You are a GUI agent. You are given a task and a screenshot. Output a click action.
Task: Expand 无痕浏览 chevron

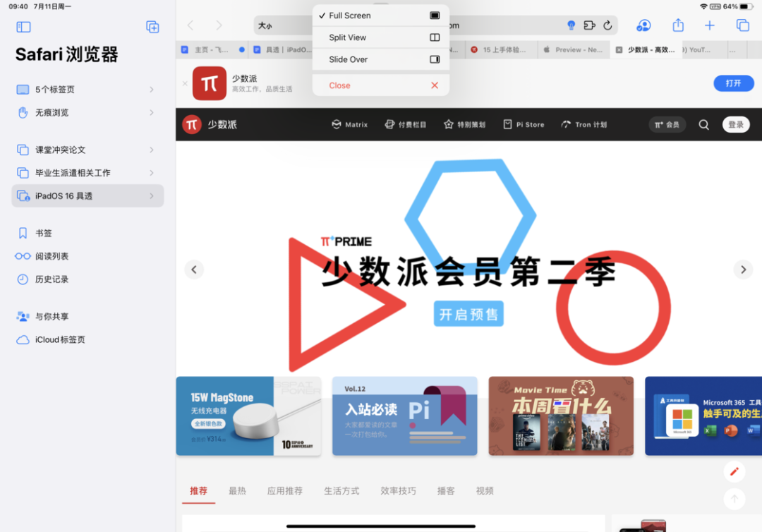click(152, 113)
